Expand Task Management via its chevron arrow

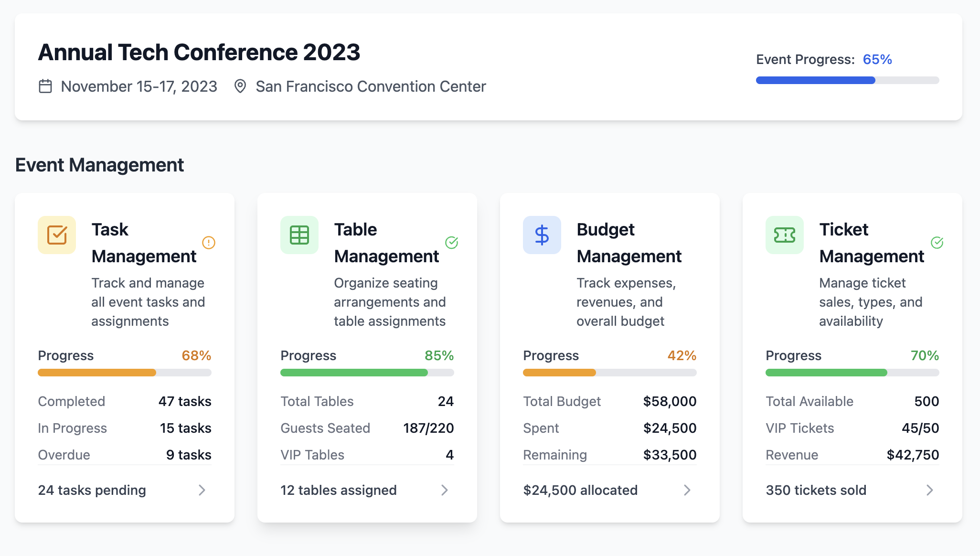click(x=202, y=490)
